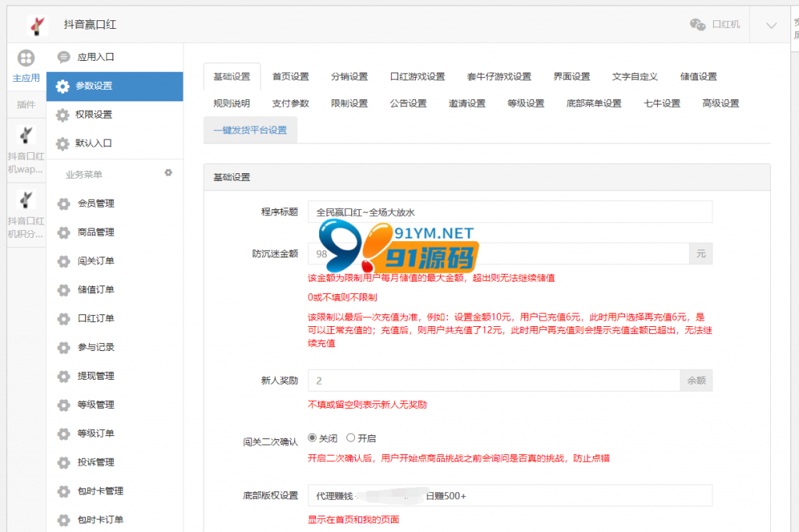The height and width of the screenshot is (532, 799).
Task: Focus the 底部版权设置 input field
Action: (x=510, y=496)
